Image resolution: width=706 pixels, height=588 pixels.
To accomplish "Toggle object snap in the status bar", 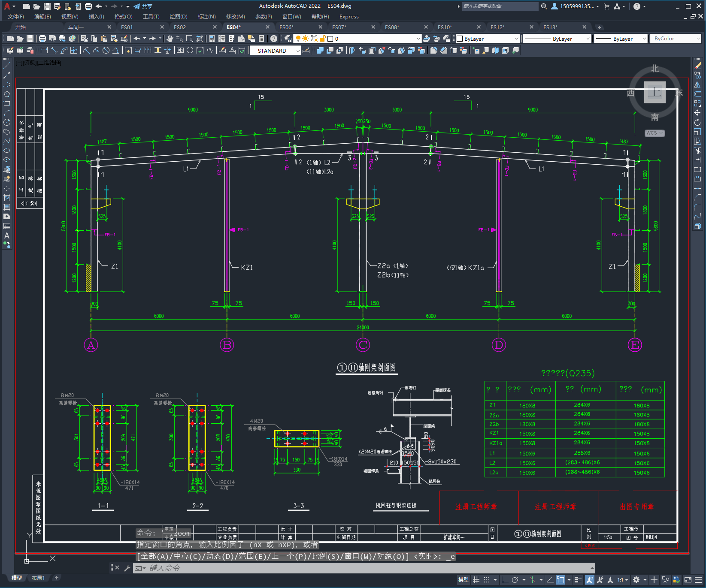I will click(561, 580).
